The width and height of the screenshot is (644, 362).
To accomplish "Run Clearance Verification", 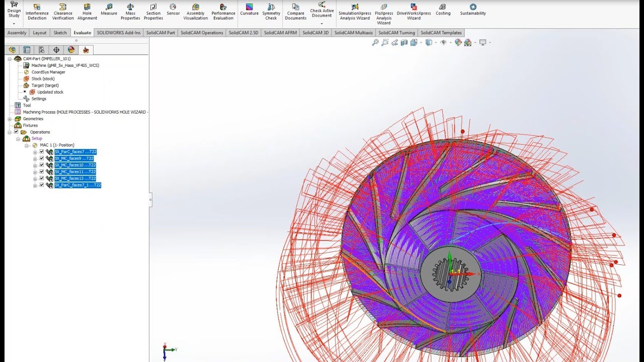I will coord(63,12).
